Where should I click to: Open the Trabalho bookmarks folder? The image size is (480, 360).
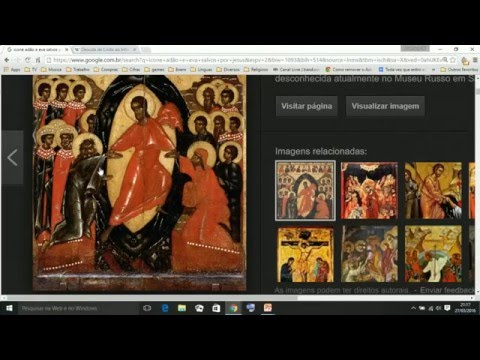click(x=78, y=69)
